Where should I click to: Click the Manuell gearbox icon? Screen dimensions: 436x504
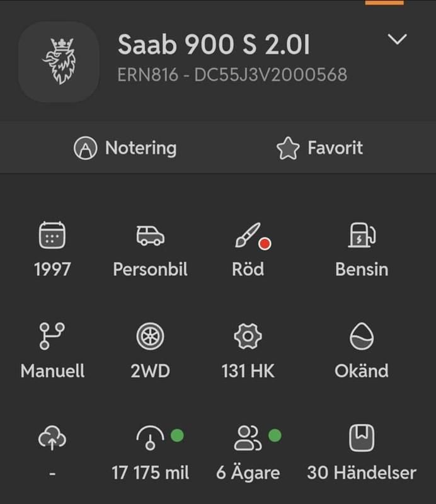pos(52,337)
